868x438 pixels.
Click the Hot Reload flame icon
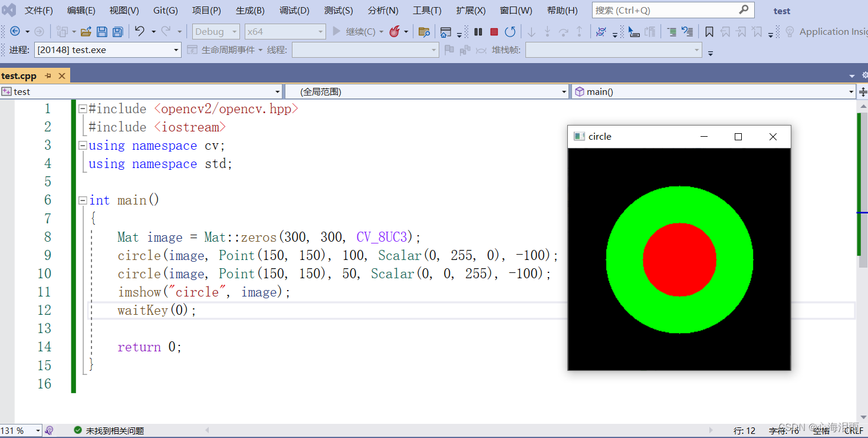[395, 32]
